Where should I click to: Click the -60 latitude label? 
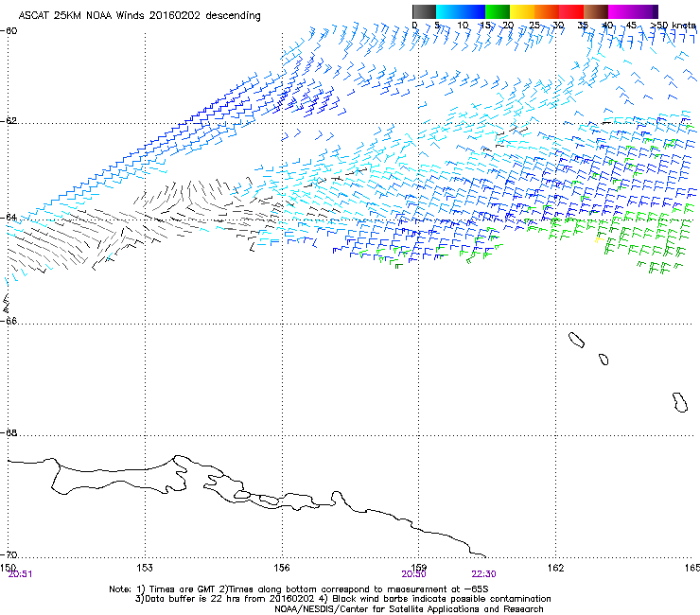9,31
